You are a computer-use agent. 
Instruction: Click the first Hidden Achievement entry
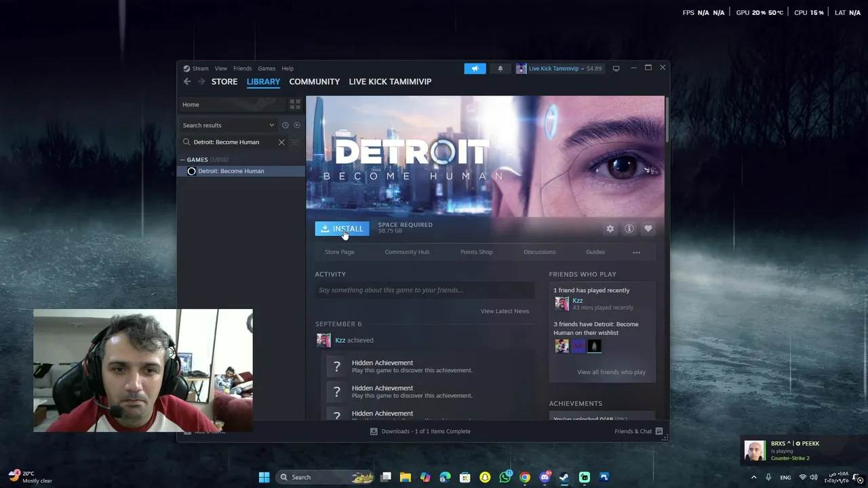[x=427, y=366]
